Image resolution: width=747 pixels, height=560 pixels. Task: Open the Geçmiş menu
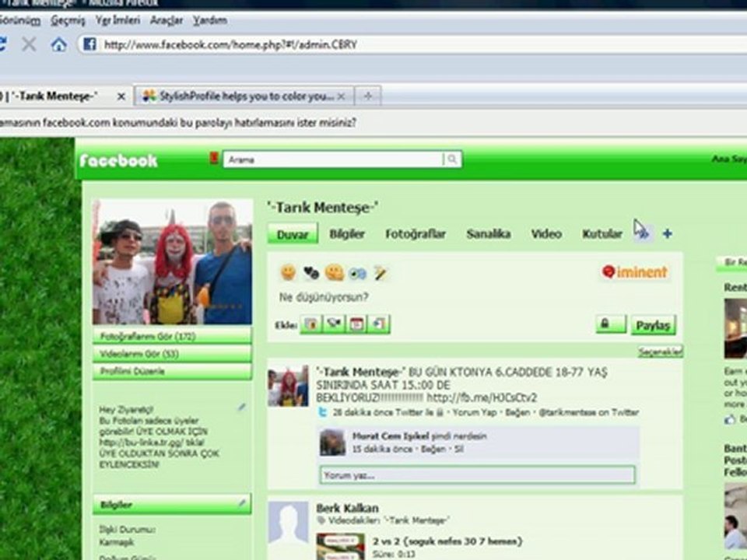tap(68, 20)
